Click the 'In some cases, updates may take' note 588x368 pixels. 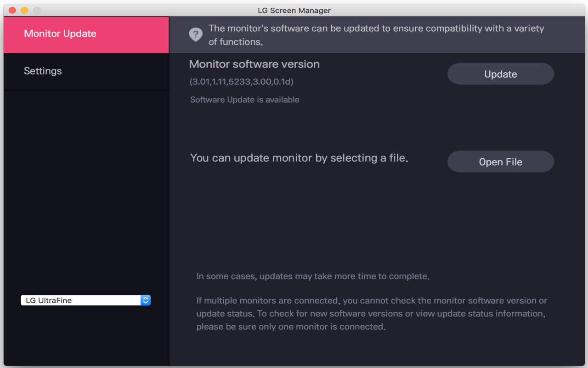pyautogui.click(x=313, y=276)
